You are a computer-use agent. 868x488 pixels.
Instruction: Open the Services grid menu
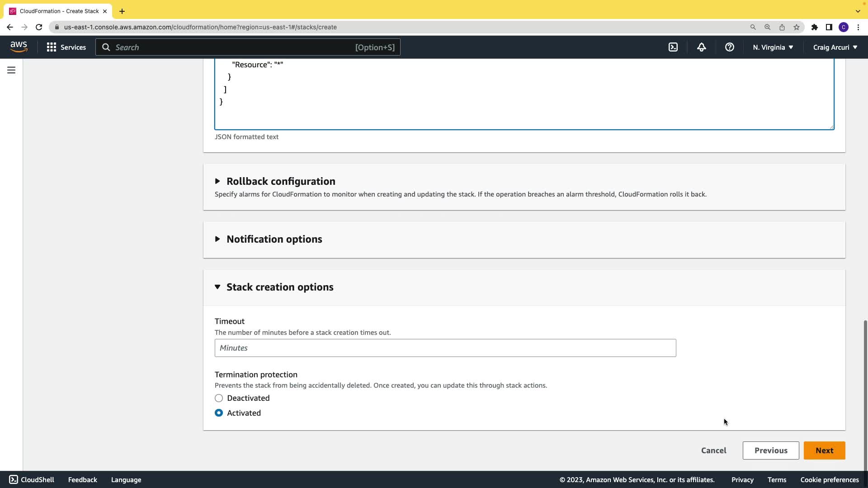tap(66, 47)
